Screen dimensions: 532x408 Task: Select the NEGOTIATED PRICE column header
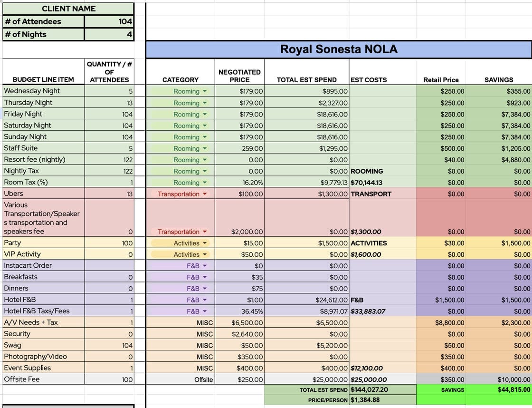click(239, 72)
